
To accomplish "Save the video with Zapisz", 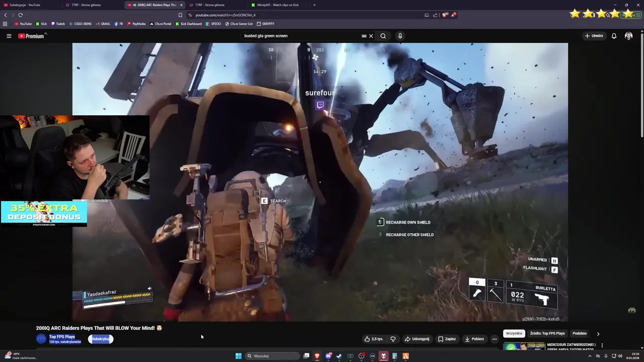I will 447,339.
